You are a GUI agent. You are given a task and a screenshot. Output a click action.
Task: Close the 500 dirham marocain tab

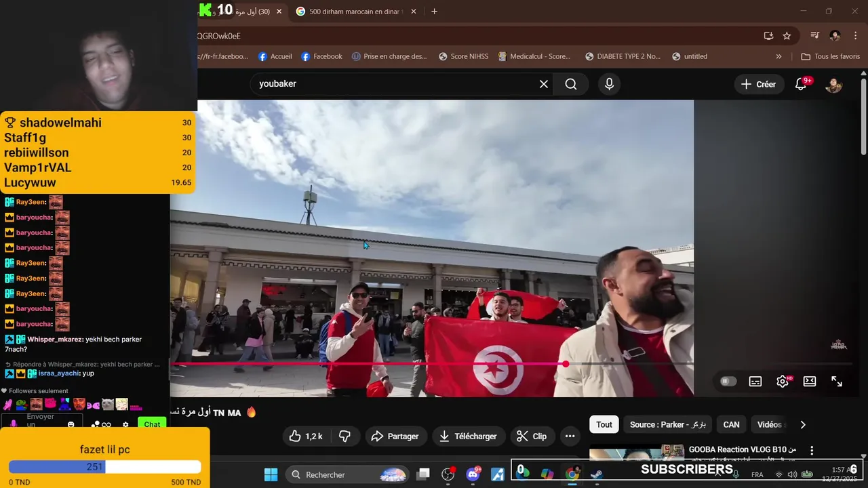[414, 12]
